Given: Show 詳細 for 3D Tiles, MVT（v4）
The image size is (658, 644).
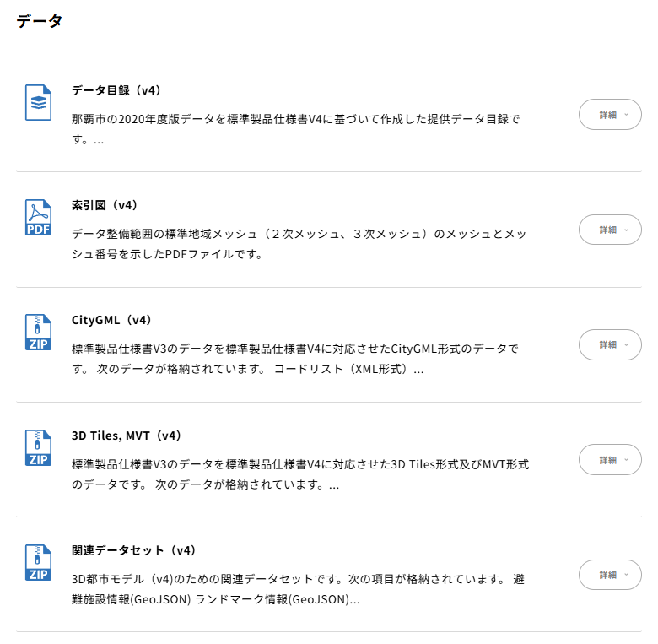Looking at the screenshot, I should pos(610,460).
